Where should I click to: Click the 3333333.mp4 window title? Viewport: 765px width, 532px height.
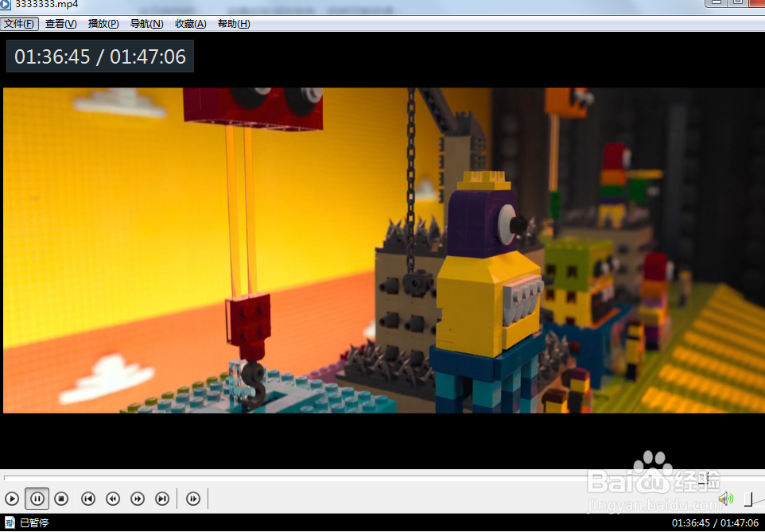click(x=46, y=4)
